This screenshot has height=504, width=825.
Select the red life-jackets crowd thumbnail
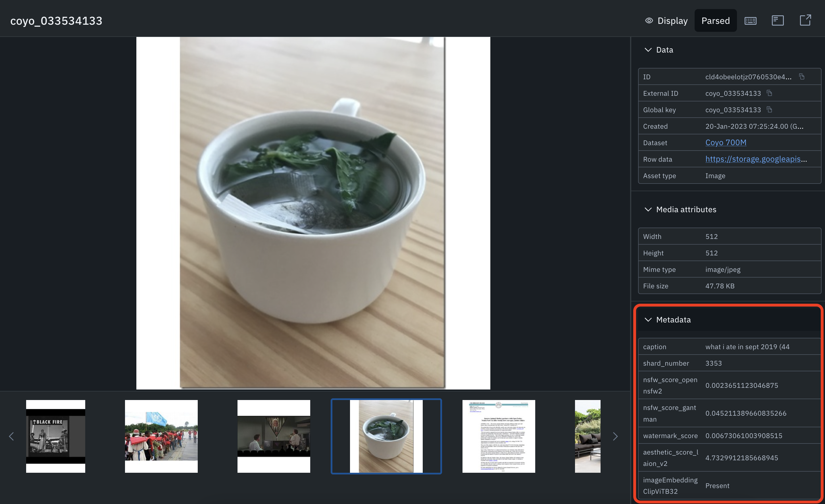coord(161,436)
